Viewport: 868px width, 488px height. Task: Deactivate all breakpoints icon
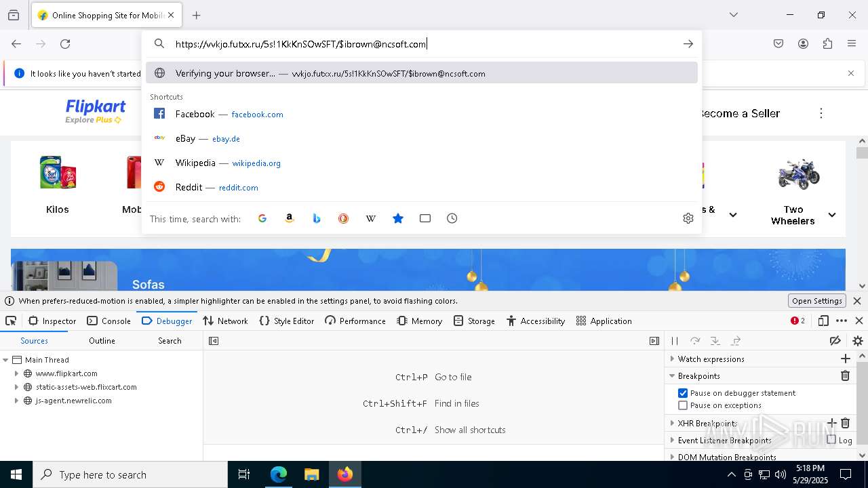pos(835,341)
